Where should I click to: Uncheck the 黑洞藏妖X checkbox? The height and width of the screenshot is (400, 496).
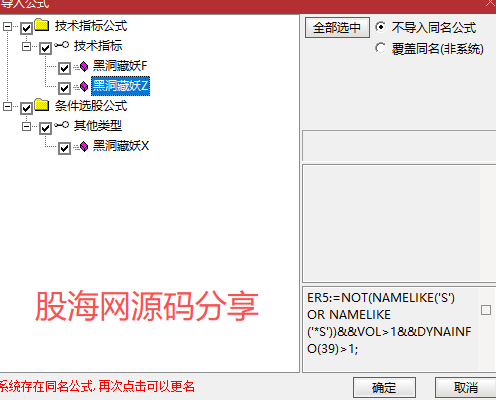click(64, 148)
